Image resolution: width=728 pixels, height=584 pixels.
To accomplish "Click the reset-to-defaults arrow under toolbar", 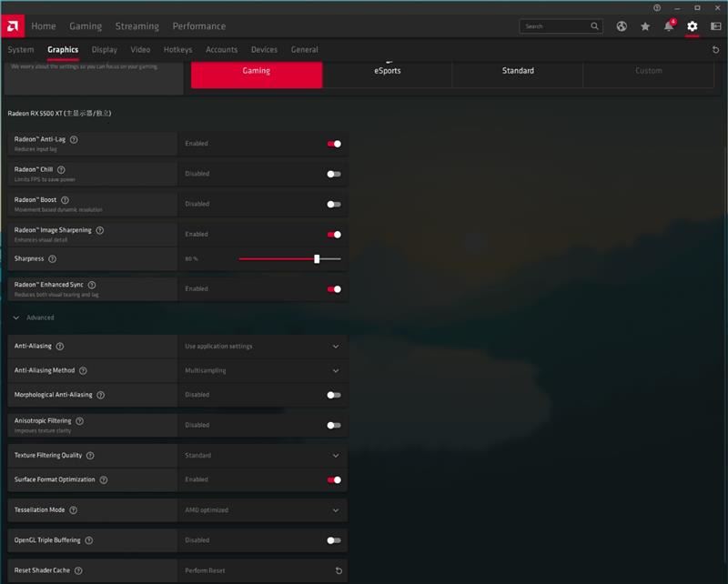I will [715, 50].
